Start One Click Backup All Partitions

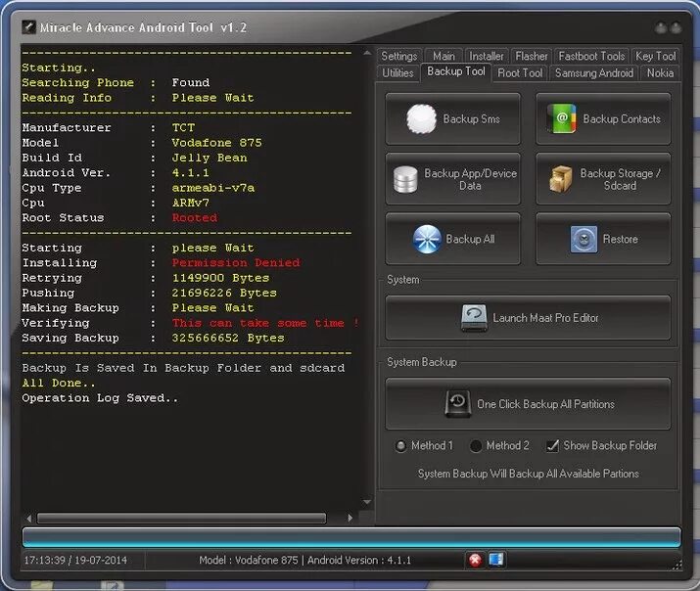coord(528,404)
